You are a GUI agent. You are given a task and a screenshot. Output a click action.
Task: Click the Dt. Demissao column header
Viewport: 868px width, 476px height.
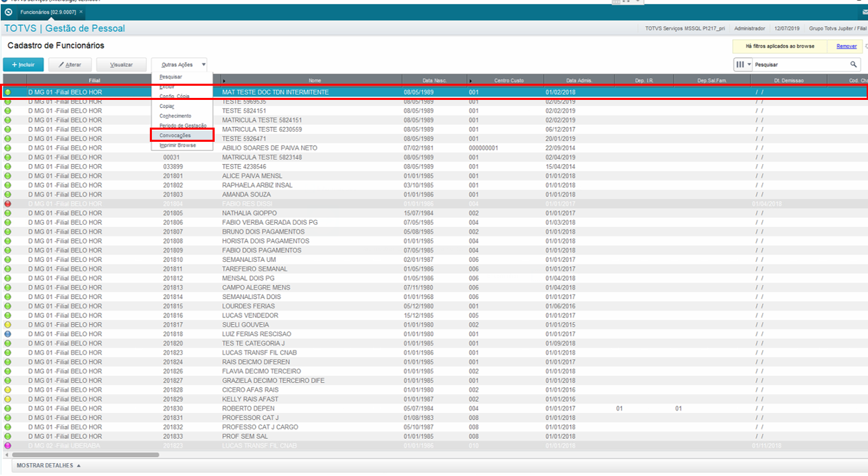tap(788, 80)
